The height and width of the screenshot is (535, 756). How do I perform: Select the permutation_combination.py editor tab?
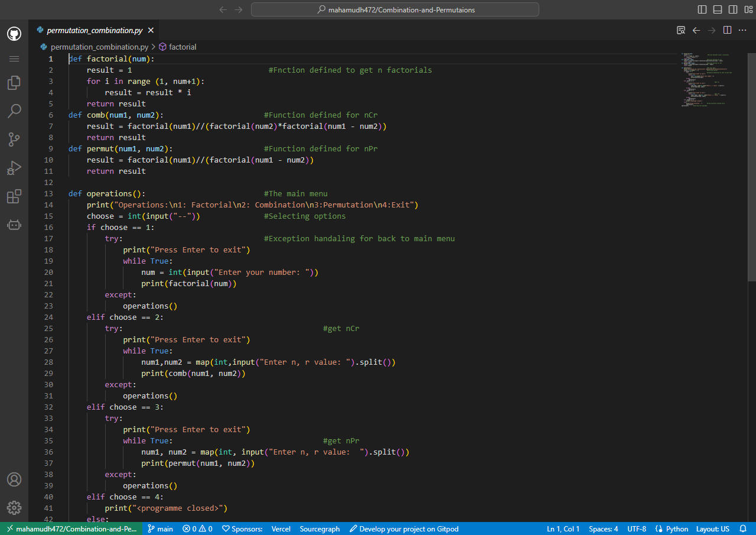coord(94,30)
